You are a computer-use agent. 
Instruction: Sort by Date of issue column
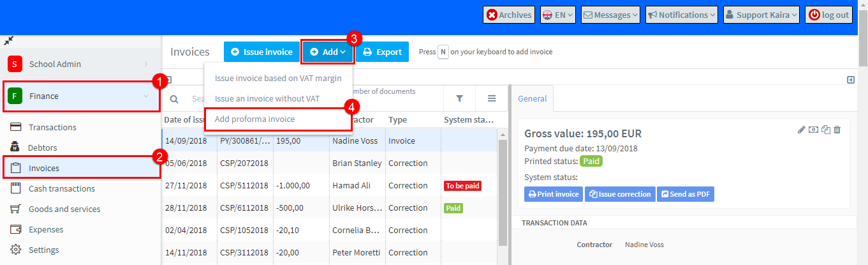click(184, 119)
